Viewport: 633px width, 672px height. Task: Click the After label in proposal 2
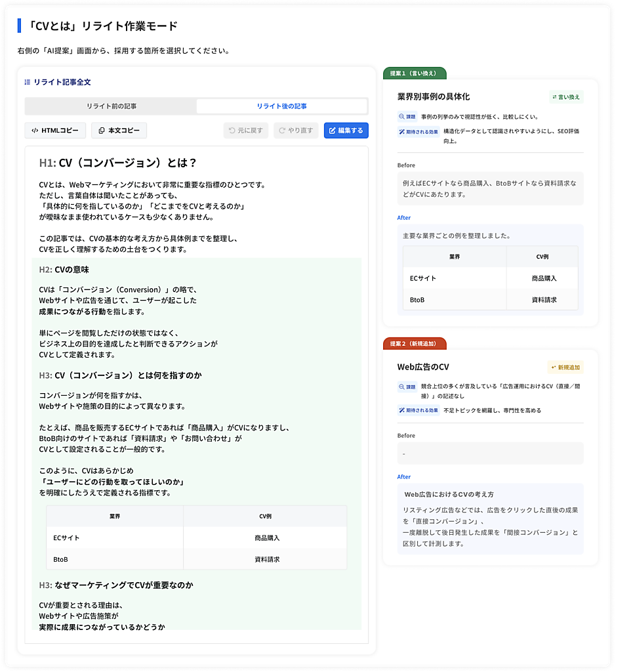click(x=404, y=476)
